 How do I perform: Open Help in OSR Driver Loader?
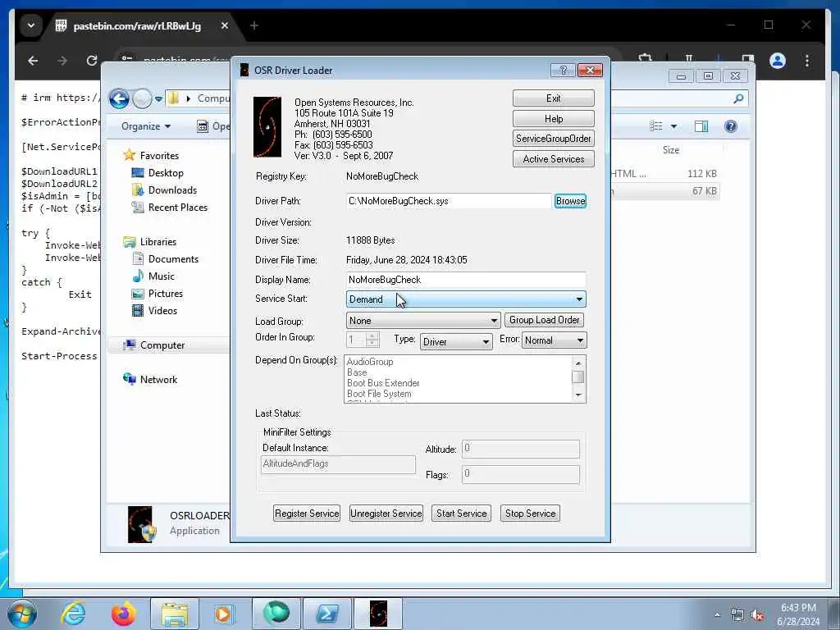(553, 118)
